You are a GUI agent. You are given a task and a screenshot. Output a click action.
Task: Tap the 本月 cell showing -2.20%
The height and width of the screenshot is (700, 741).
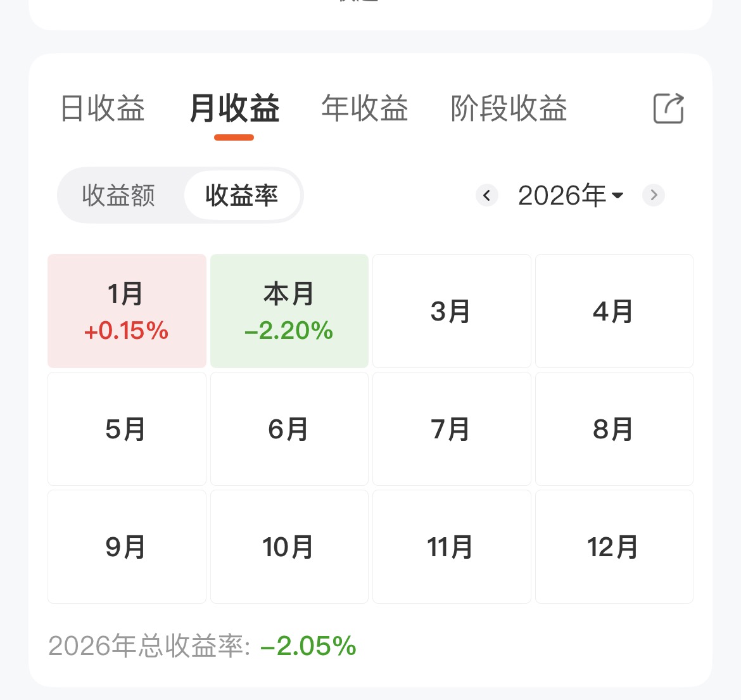pyautogui.click(x=289, y=311)
